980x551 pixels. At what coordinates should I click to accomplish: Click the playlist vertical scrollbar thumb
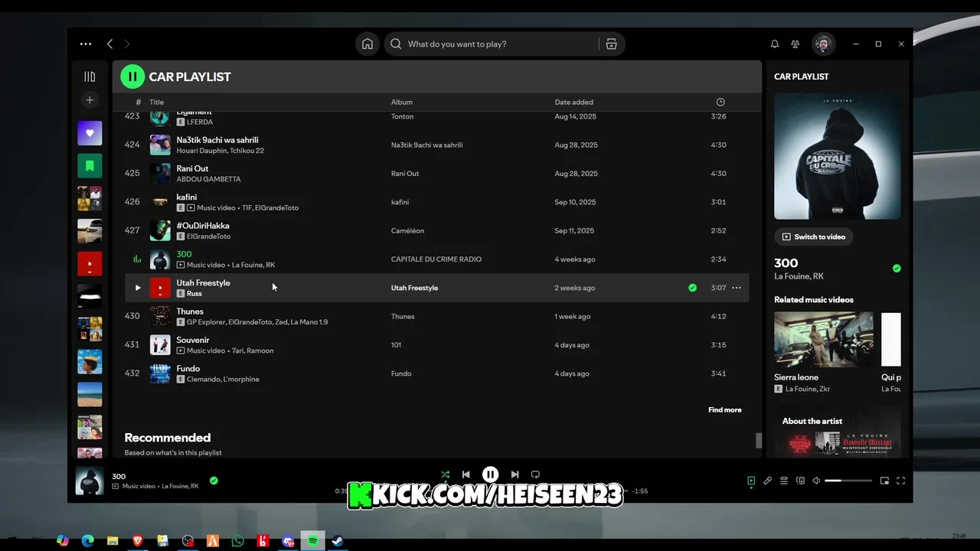(x=759, y=440)
